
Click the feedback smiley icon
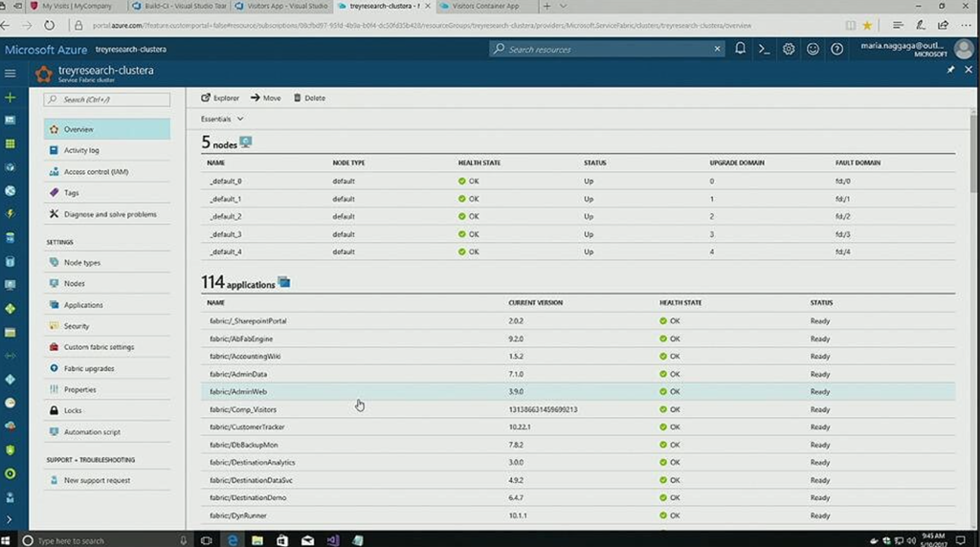[x=813, y=49]
